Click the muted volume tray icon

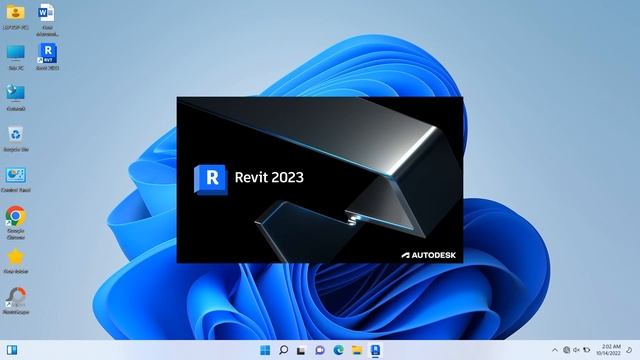pyautogui.click(x=576, y=350)
